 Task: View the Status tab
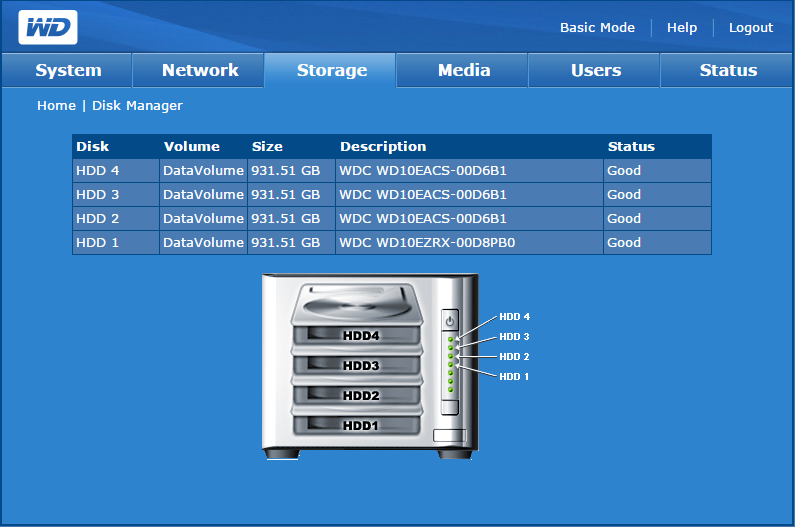(x=728, y=70)
